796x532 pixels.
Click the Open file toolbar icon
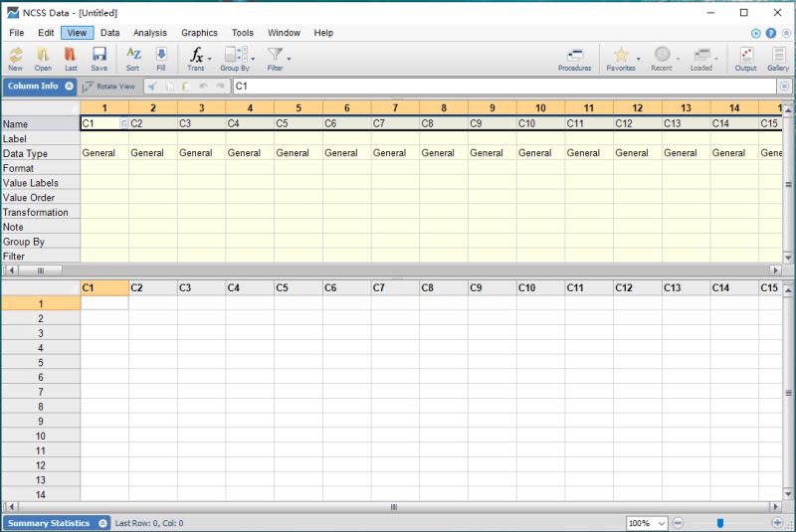43,59
